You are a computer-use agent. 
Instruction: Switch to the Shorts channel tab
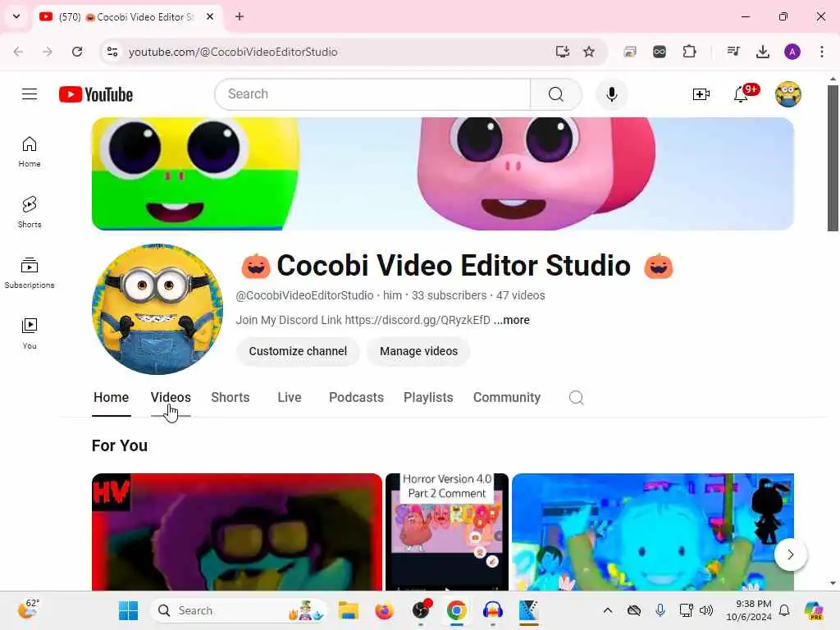231,398
